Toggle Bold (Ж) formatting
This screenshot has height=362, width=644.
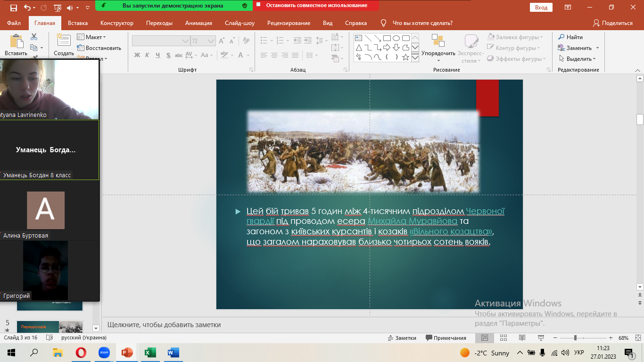[x=137, y=55]
